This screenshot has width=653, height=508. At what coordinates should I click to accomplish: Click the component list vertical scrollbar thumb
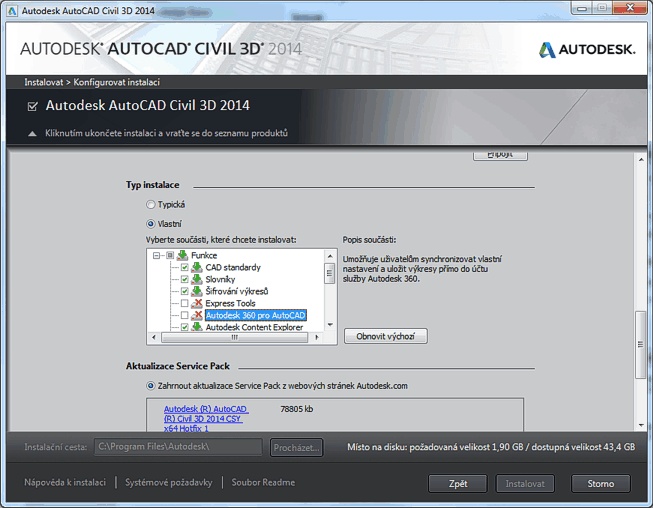329,273
